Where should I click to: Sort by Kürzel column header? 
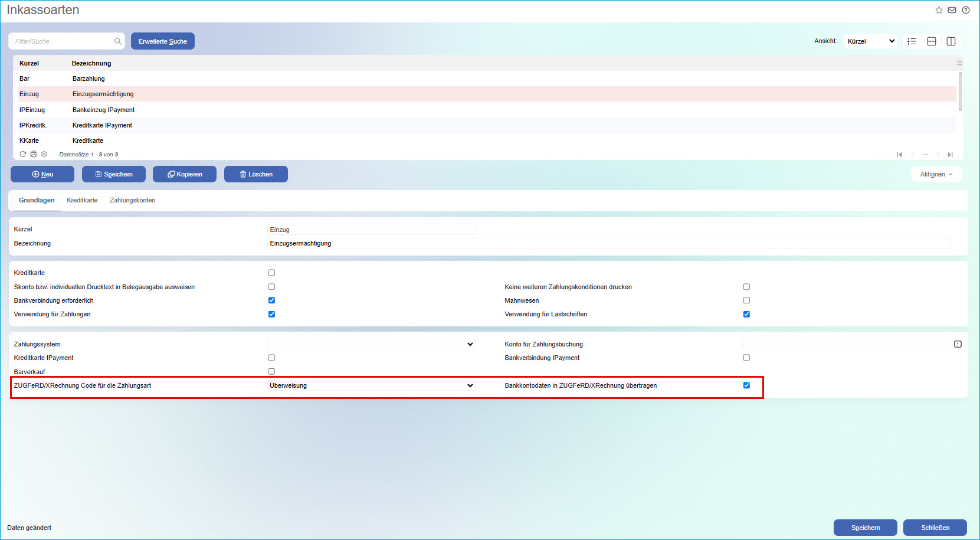click(x=29, y=63)
